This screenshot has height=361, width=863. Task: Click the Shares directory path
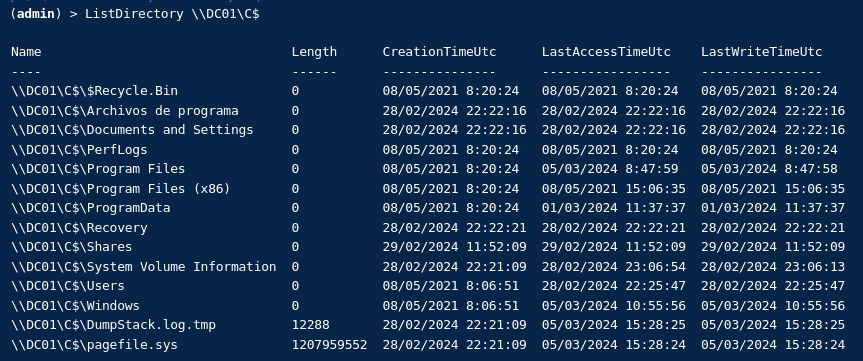click(x=72, y=247)
